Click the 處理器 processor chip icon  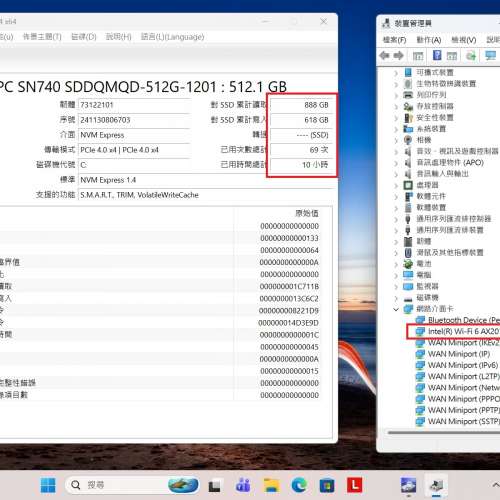tap(408, 185)
